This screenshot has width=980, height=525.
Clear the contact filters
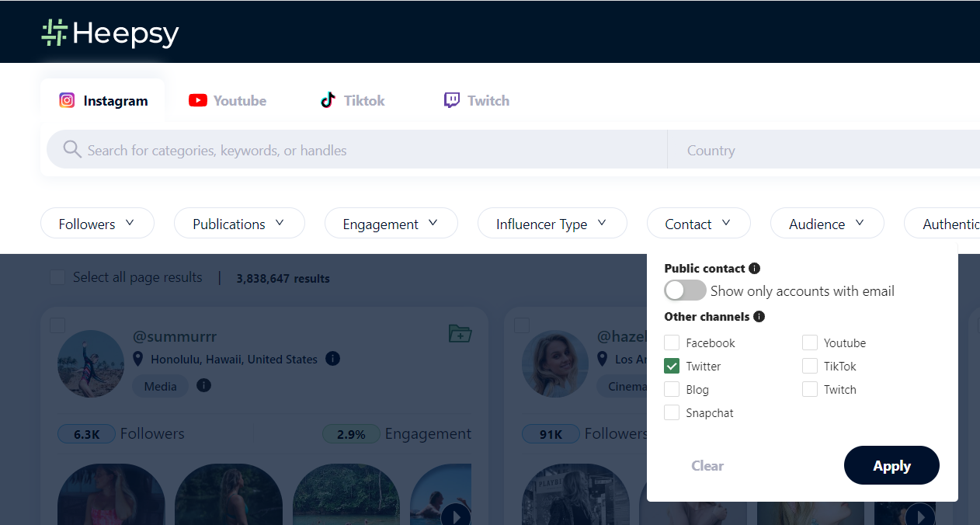[x=707, y=465]
